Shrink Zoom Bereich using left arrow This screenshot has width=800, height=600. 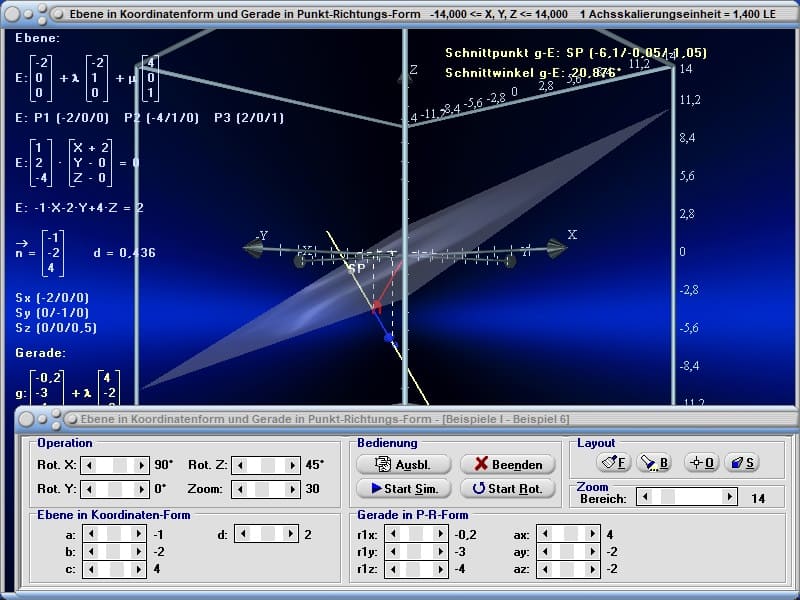tap(645, 496)
